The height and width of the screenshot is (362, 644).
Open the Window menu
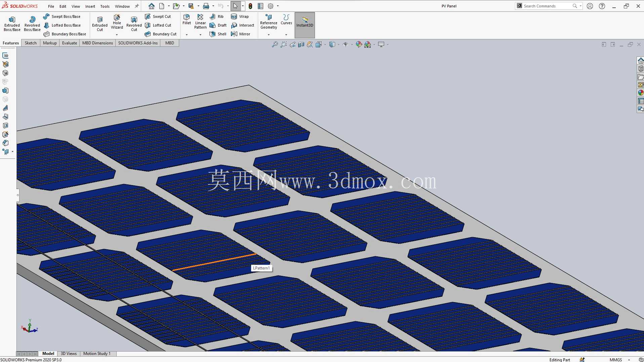pyautogui.click(x=122, y=6)
